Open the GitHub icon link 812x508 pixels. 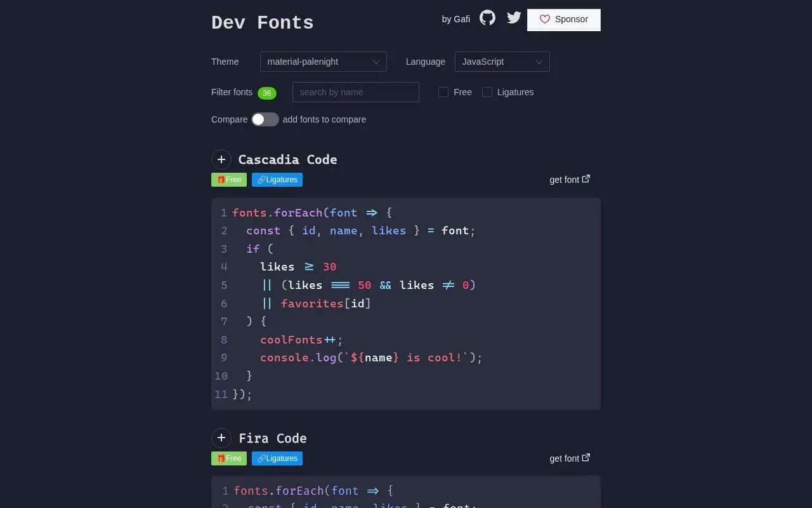pos(487,18)
